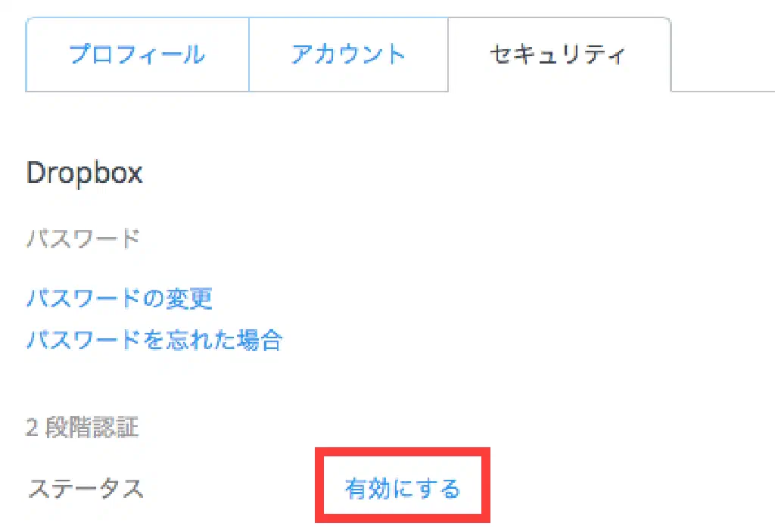
Task: Click the gray password heading text
Action: [x=83, y=238]
